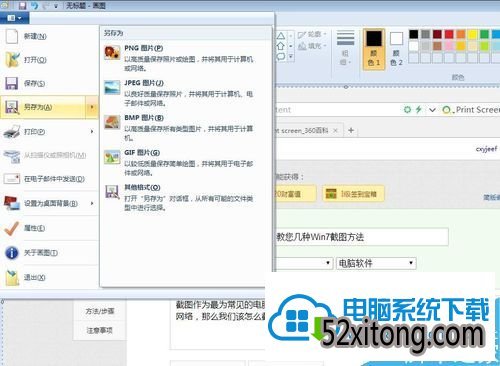Pick the bright red color swatch

[x=449, y=34]
